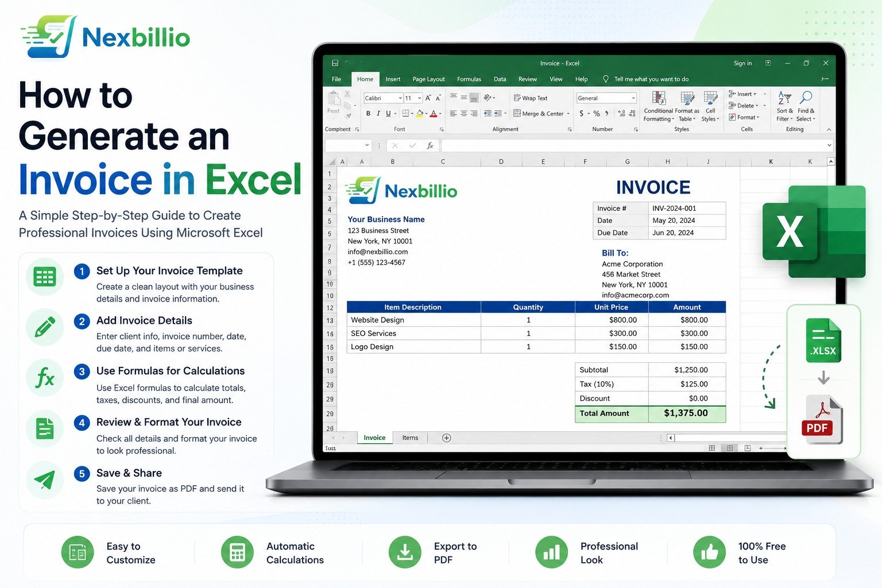This screenshot has height=588, width=882.
Task: Toggle Bold formatting
Action: click(x=368, y=114)
